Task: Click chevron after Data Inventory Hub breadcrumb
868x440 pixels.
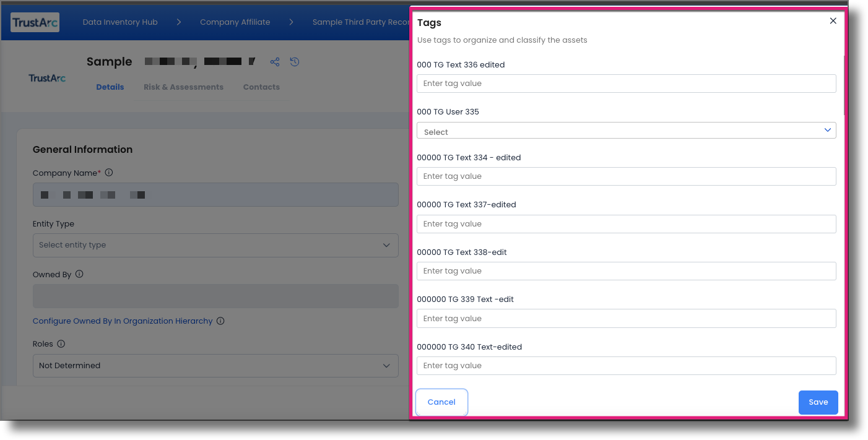Action: click(x=178, y=22)
